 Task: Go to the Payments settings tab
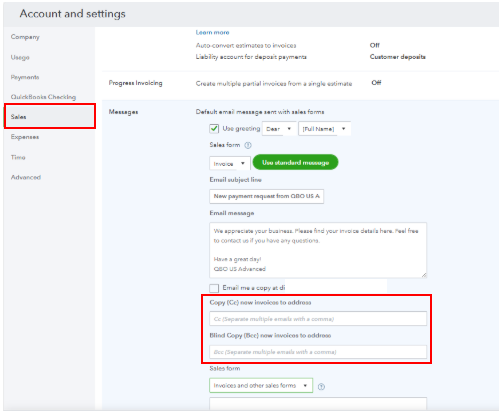click(25, 77)
